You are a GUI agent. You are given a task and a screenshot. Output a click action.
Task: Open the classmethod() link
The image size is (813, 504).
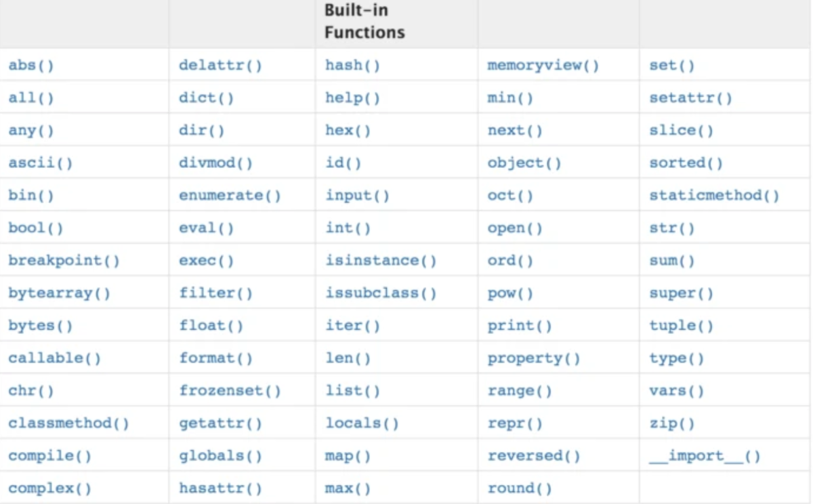(x=68, y=423)
